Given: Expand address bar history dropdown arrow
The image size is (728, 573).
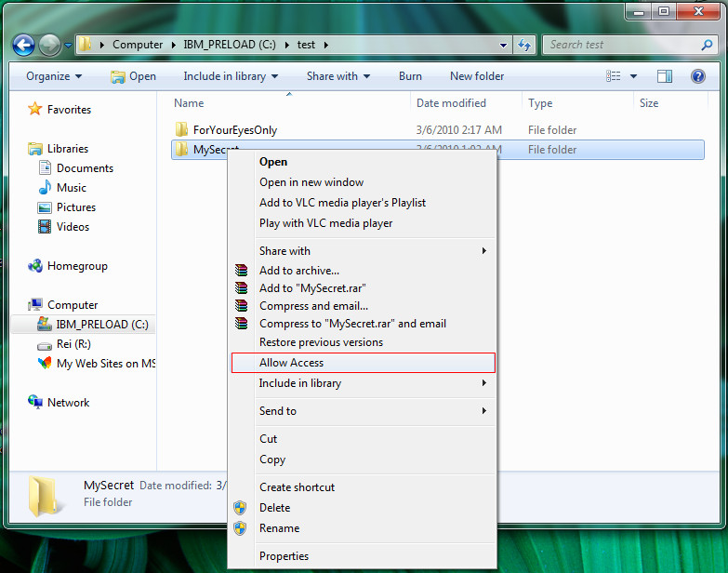Looking at the screenshot, I should tap(503, 45).
